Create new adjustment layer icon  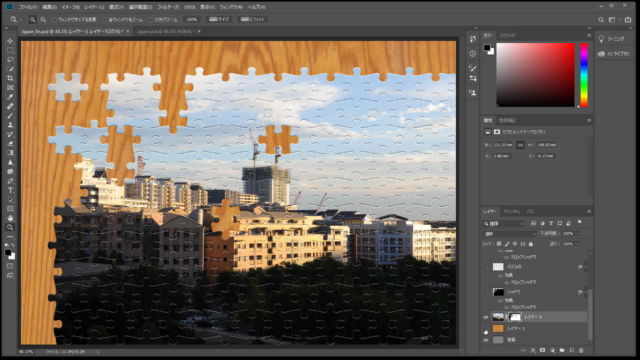(x=552, y=350)
